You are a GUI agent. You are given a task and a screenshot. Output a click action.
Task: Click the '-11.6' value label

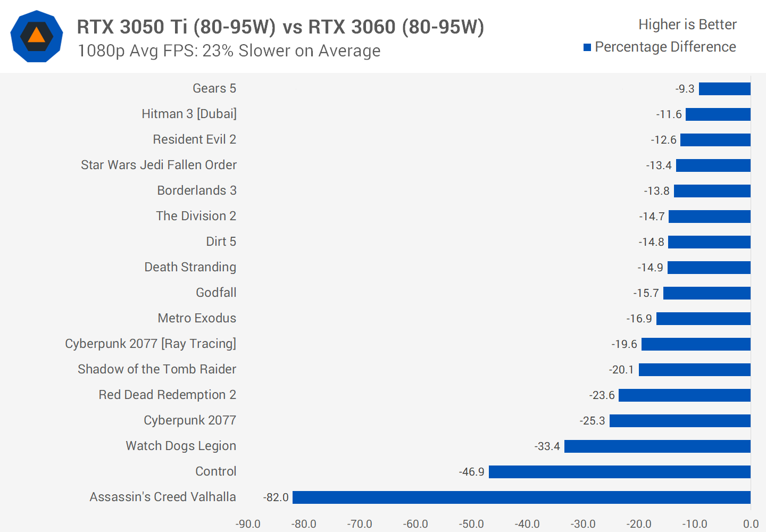[x=669, y=114]
